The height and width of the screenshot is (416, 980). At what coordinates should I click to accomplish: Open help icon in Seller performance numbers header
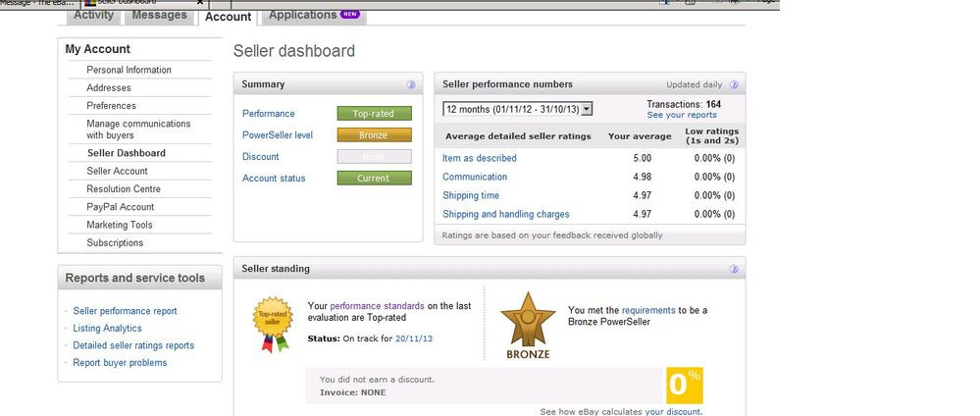[x=734, y=84]
